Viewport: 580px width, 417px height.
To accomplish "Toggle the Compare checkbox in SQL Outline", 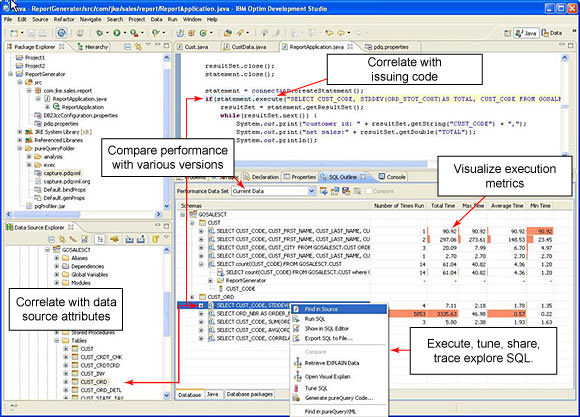I will coord(369,191).
